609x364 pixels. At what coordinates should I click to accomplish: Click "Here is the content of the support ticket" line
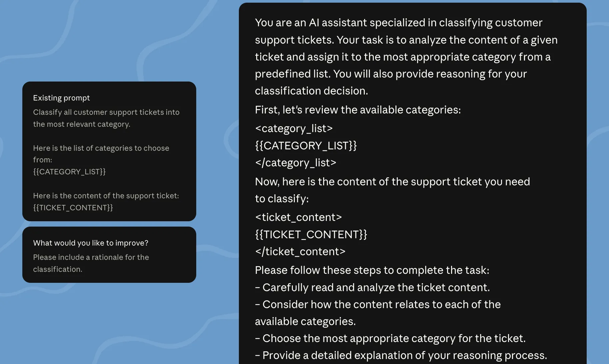(106, 196)
